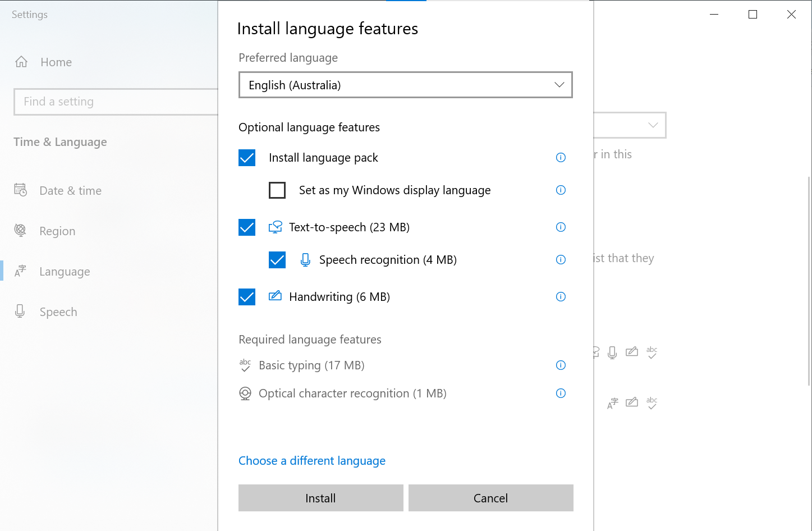Click the Preferred language dropdown chevron arrow

(559, 85)
